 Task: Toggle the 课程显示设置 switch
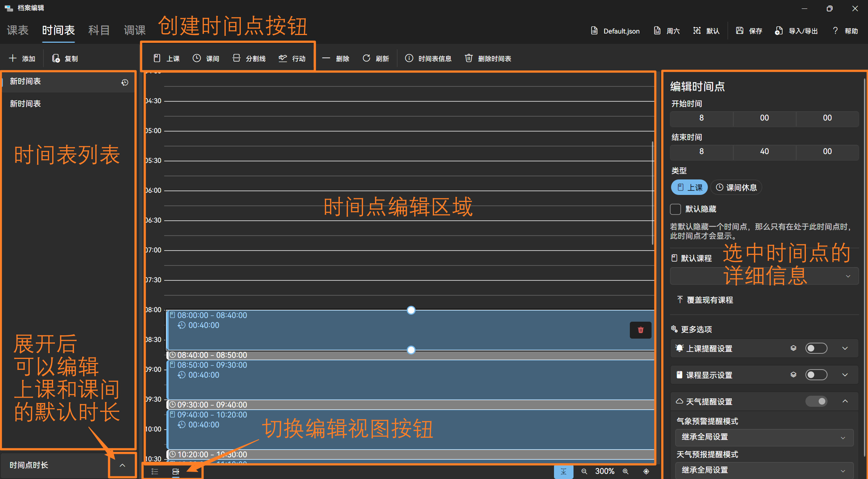point(816,375)
